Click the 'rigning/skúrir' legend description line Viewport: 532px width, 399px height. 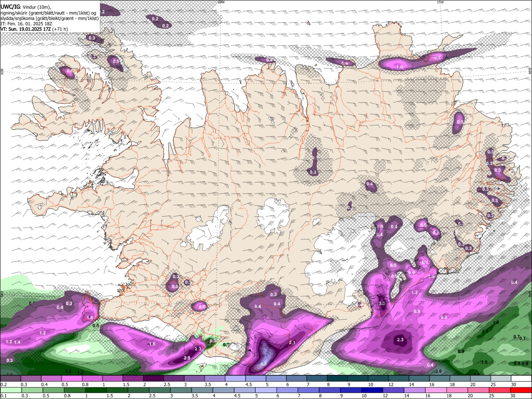[48, 13]
